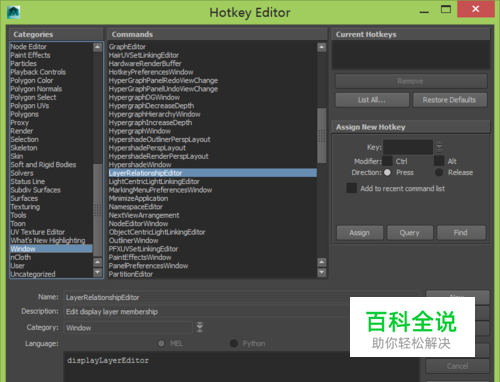Viewport: 500px width, 382px height.
Task: Select the Press direction radio button
Action: (x=387, y=172)
